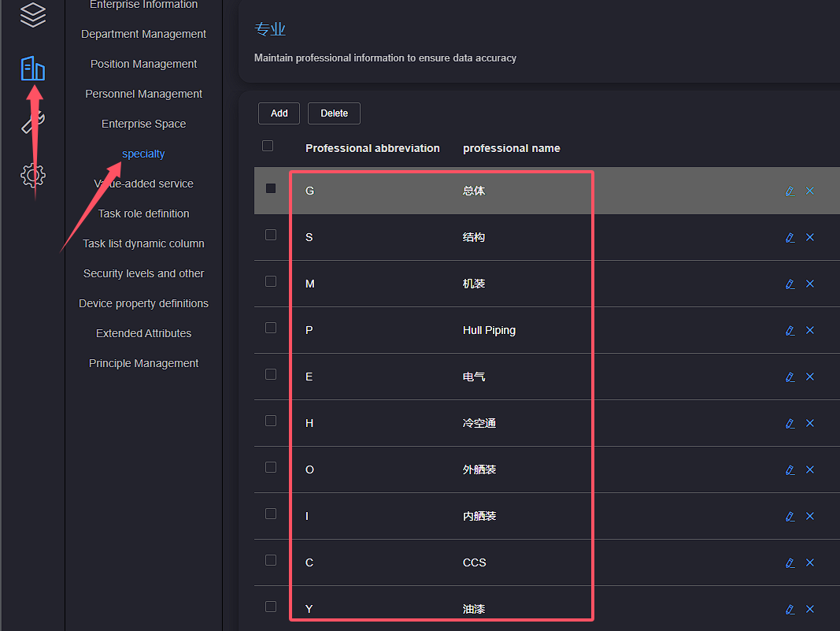Delete the H row with X icon

coord(810,424)
